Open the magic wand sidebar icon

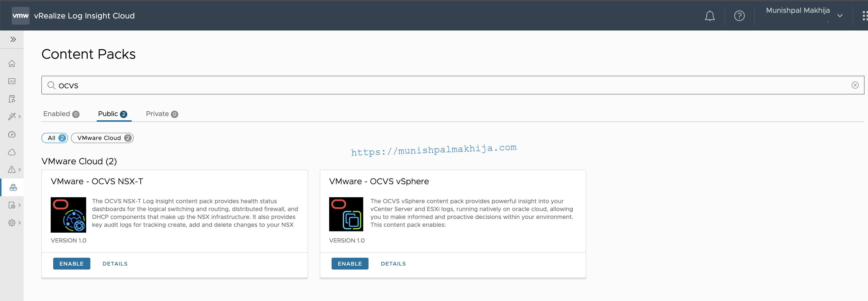point(12,117)
